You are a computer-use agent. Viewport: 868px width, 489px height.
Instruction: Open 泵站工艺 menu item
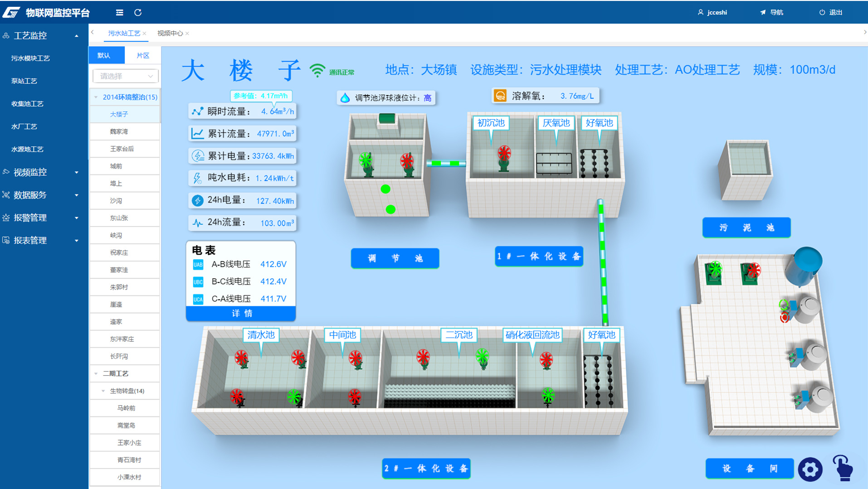(x=24, y=81)
